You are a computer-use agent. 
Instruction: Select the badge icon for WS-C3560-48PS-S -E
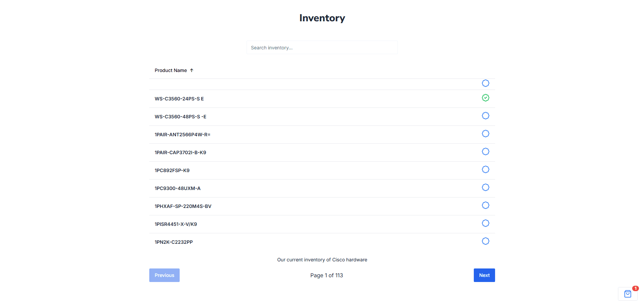coord(485,116)
